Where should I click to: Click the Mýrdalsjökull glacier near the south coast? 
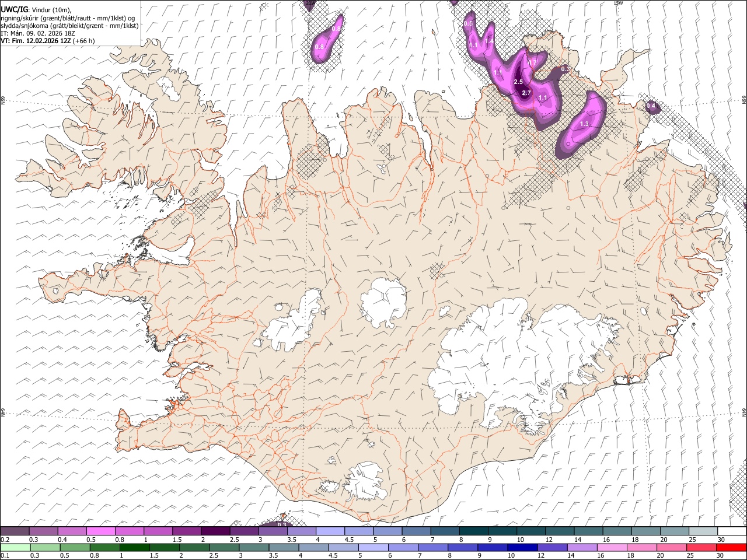point(365,482)
